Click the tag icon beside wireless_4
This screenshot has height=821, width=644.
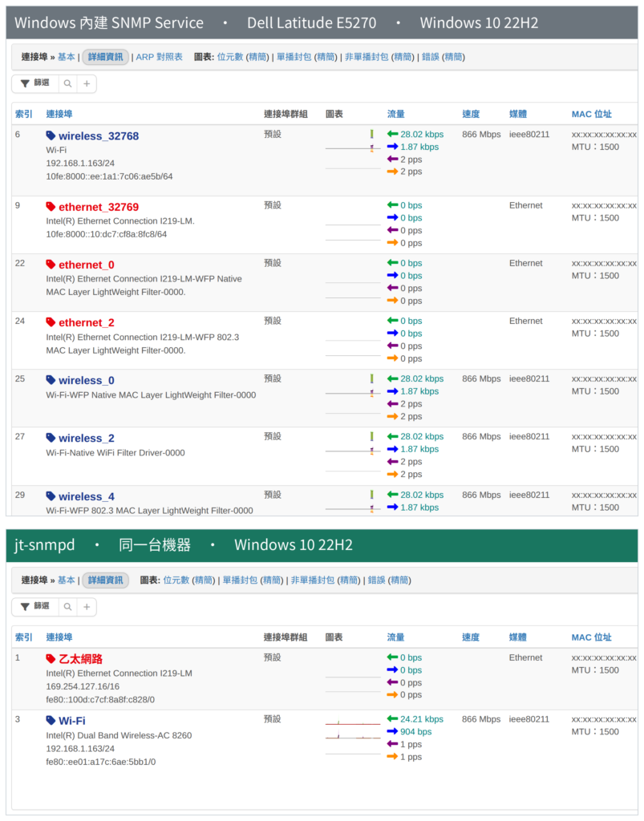coord(51,496)
